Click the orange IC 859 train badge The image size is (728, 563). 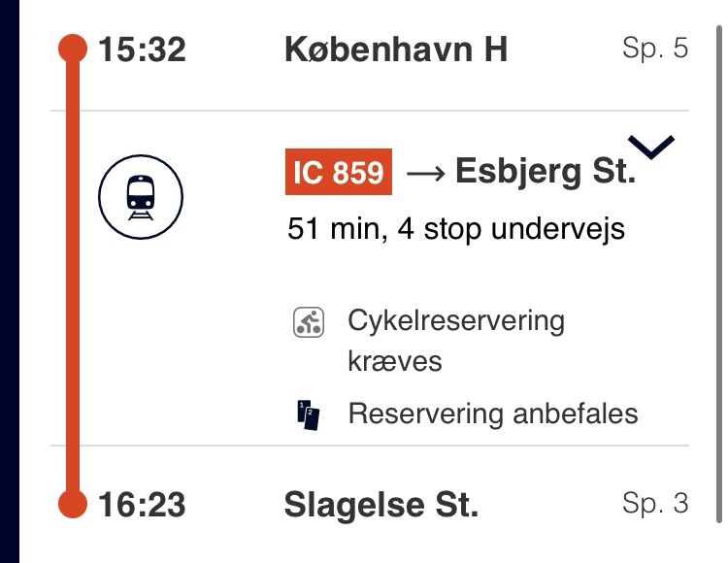(x=339, y=172)
